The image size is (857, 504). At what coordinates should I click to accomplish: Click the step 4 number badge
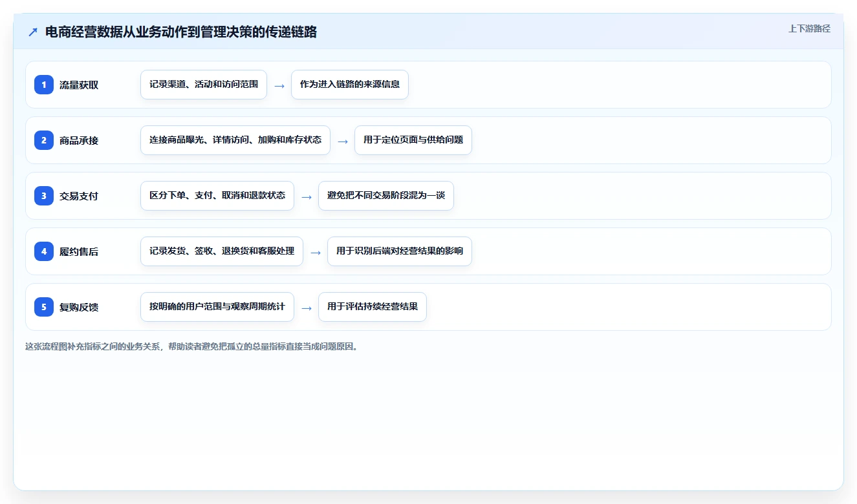pyautogui.click(x=44, y=251)
